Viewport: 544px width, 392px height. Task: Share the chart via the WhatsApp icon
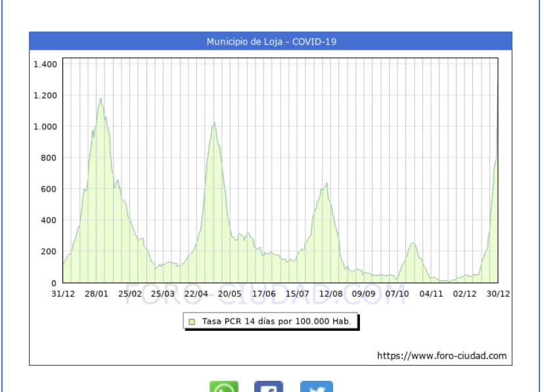tap(224, 386)
